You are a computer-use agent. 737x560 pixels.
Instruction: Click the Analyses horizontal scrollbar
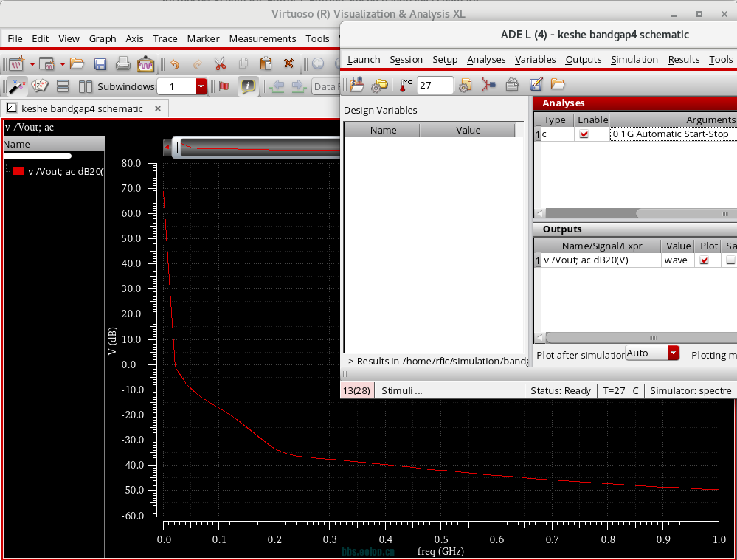[x=686, y=213]
